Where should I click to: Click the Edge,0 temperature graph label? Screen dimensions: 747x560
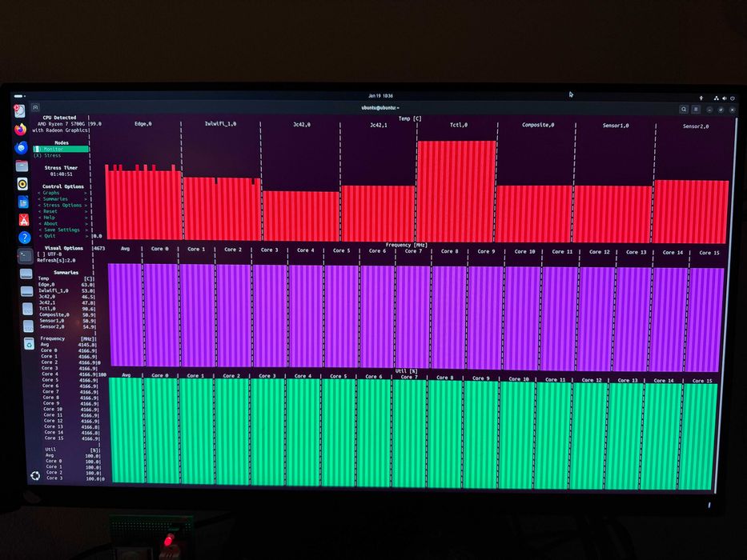coord(143,124)
